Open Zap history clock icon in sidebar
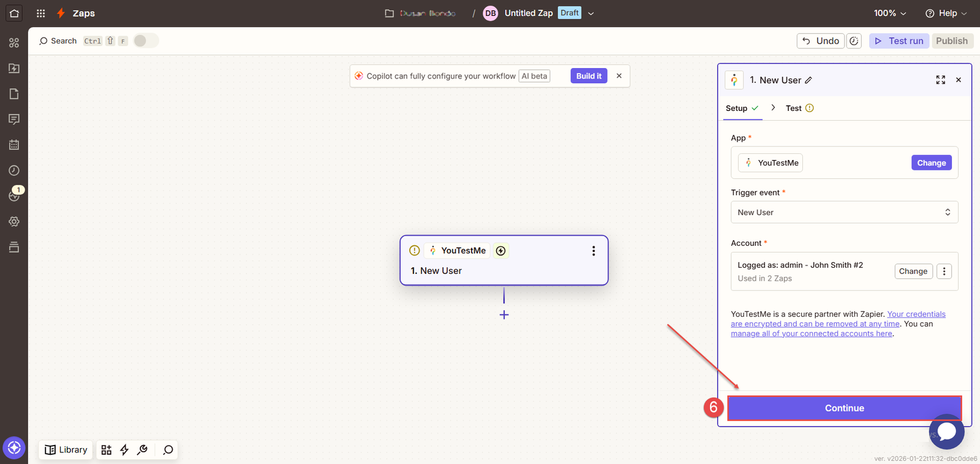The width and height of the screenshot is (980, 464). coord(14,170)
